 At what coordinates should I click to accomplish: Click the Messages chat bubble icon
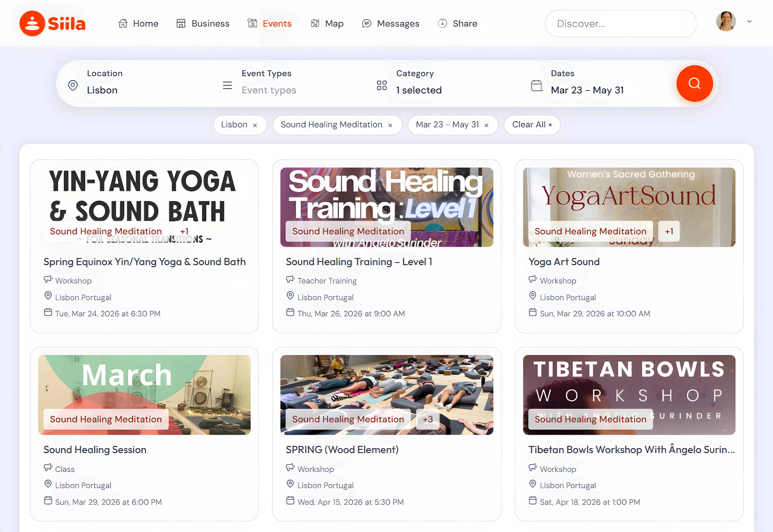[367, 23]
